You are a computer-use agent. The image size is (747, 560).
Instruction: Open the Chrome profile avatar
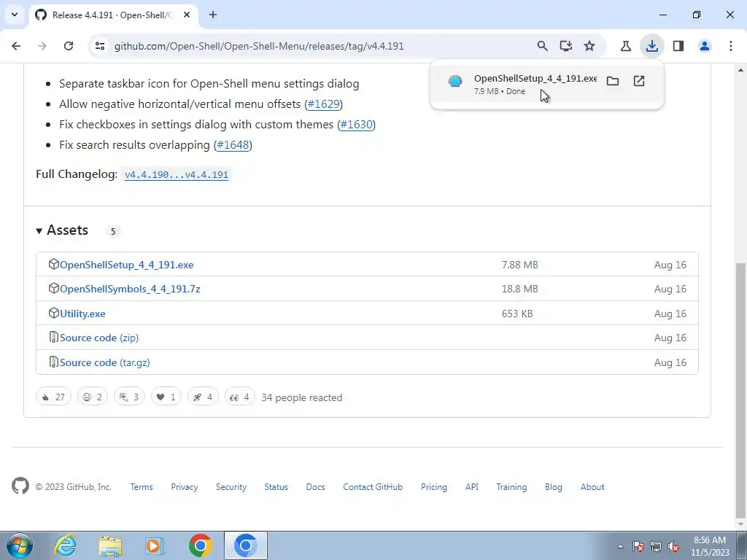(705, 46)
